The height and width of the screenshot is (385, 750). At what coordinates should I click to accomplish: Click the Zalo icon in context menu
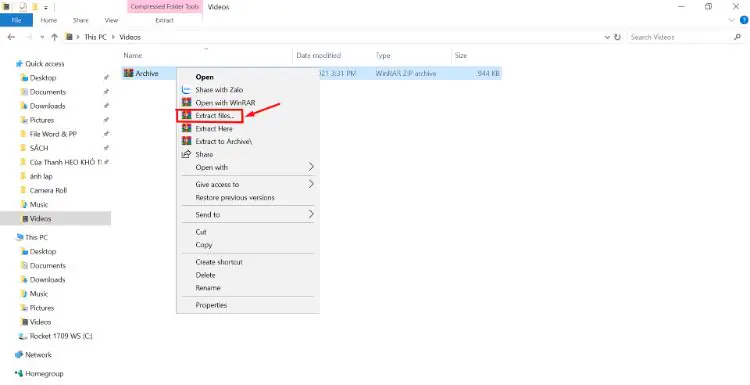(x=186, y=89)
